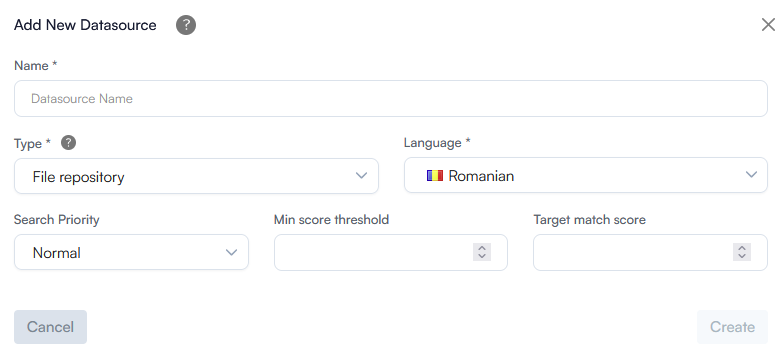This screenshot has height=360, width=781.
Task: Click the help icon beside Add New Datasource
Action: (x=186, y=25)
